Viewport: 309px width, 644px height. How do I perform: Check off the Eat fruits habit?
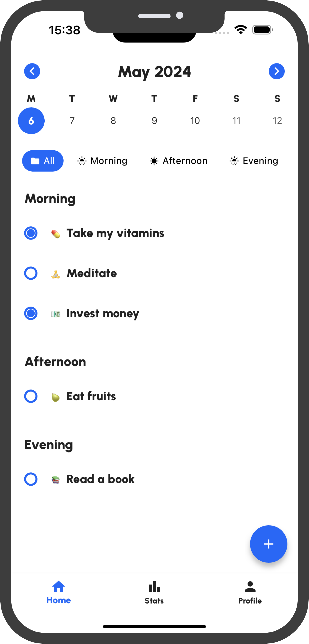coord(31,396)
